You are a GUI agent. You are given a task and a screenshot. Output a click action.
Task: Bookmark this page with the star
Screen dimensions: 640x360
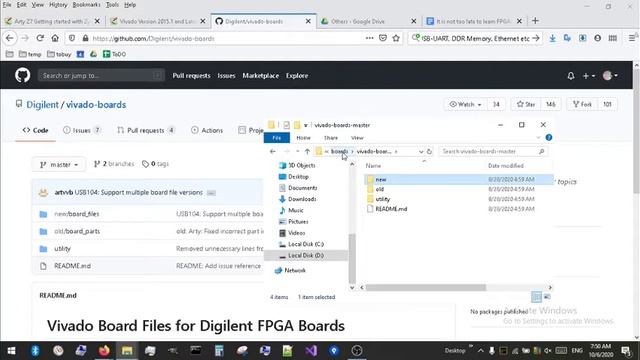click(396, 38)
